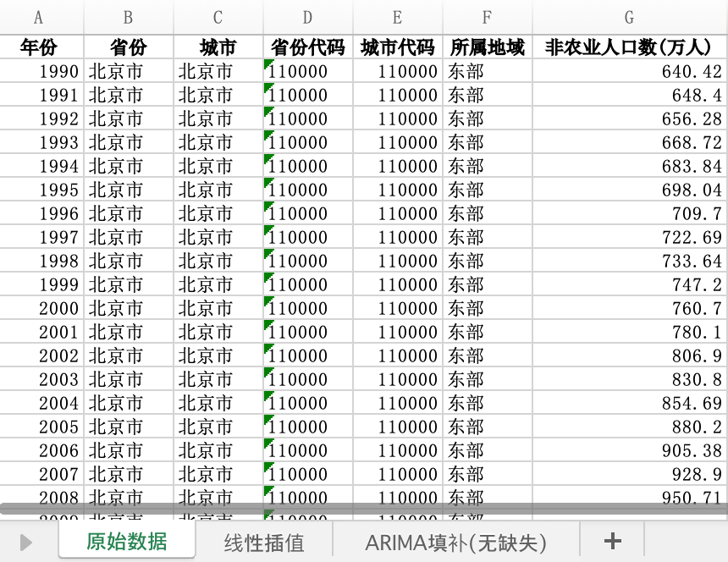Select column A header
Viewport: 728px width, 562px height.
point(39,17)
